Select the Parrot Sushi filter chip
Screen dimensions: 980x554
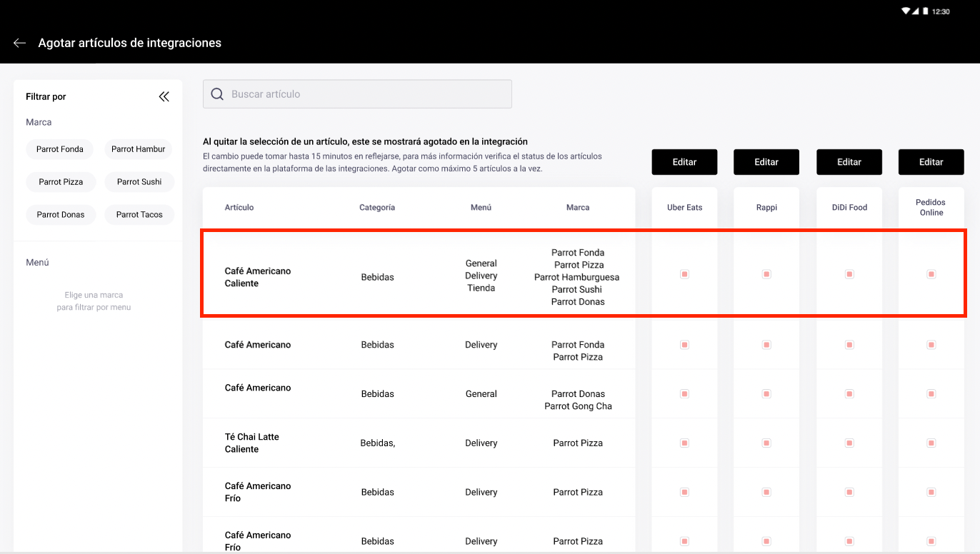click(x=139, y=182)
